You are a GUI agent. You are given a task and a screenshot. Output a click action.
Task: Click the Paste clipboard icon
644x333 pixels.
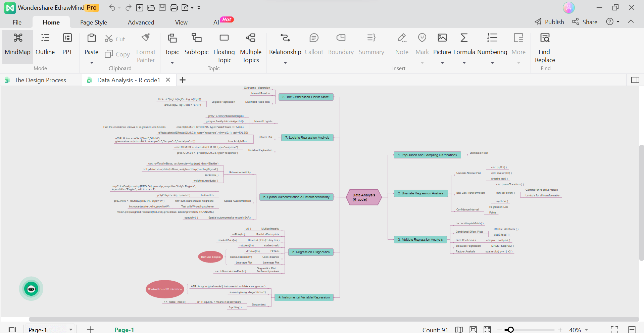pos(91,38)
